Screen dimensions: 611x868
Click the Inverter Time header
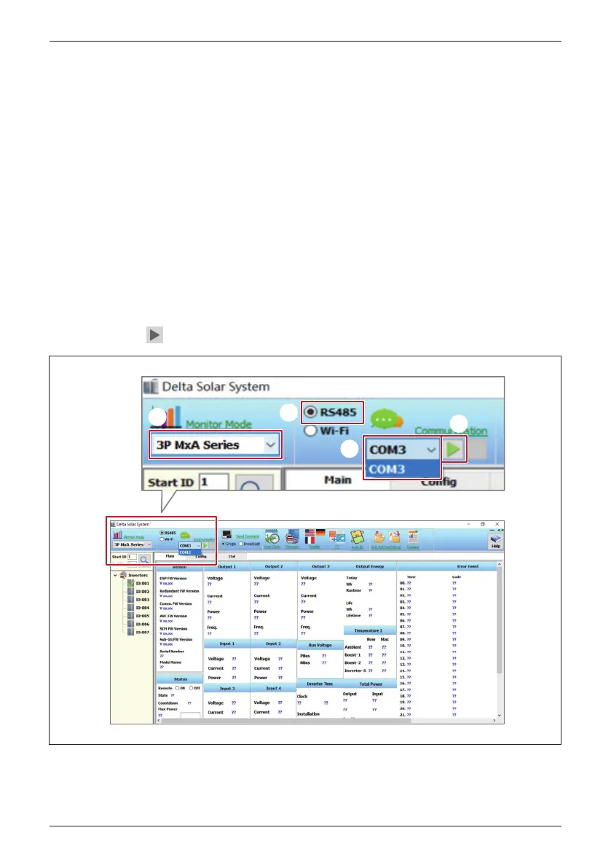pyautogui.click(x=320, y=684)
